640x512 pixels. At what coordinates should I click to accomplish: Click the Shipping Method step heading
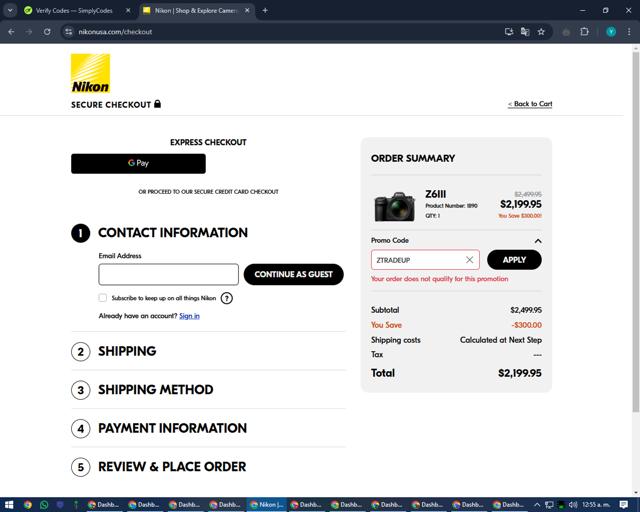coord(156,390)
